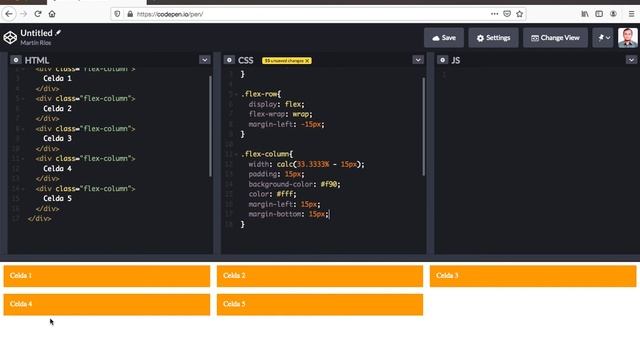Open the pin dropdown button
Viewport: 640px width, 360px height.
click(603, 38)
